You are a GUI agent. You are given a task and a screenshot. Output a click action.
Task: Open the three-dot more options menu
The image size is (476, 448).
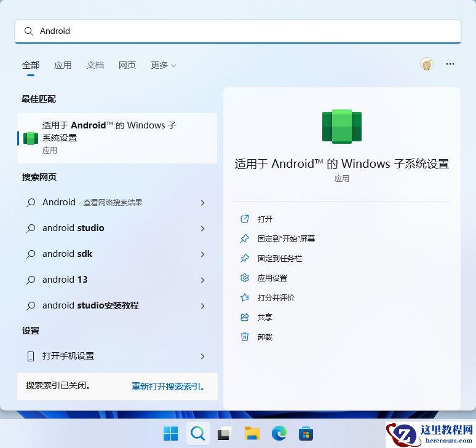point(450,64)
